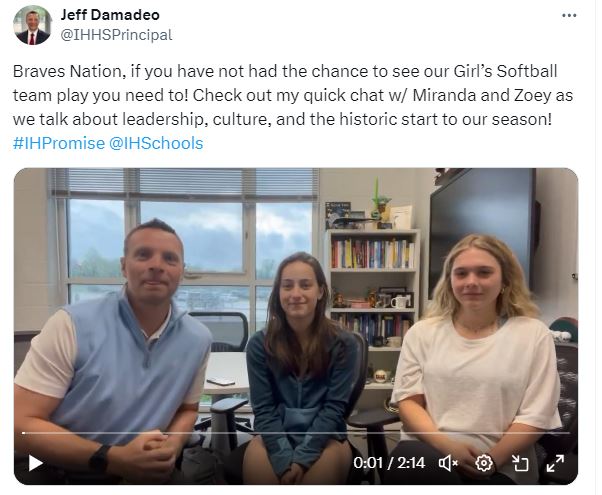The height and width of the screenshot is (495, 602).
Task: Open the Jeff Damadeo display name
Action: pos(110,15)
